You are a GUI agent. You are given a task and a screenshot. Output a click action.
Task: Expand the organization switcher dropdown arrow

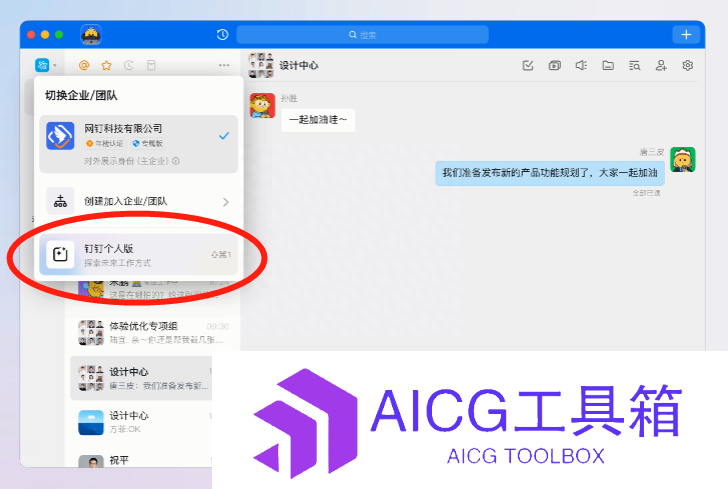pyautogui.click(x=55, y=65)
